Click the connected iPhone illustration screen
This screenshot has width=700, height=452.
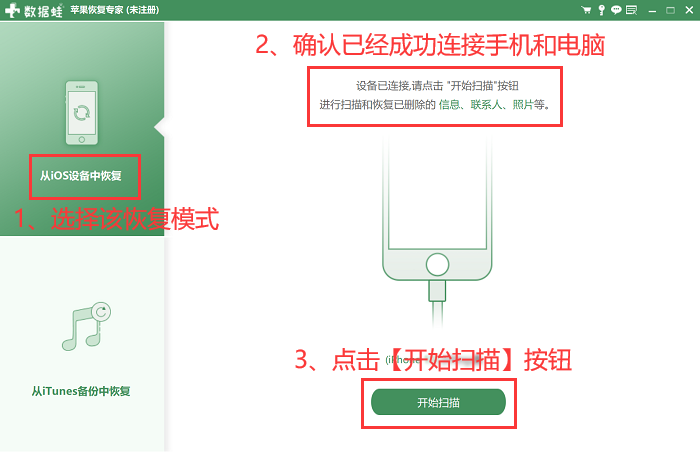[x=437, y=193]
